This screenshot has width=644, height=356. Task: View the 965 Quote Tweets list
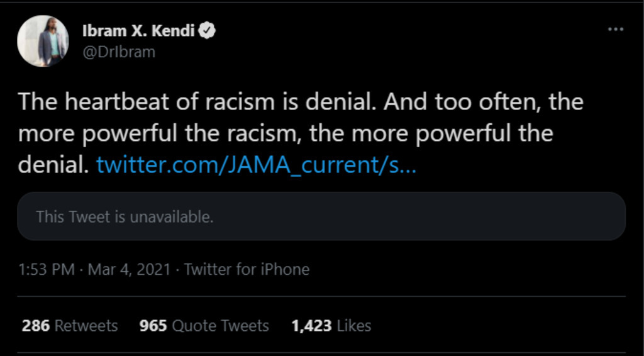pyautogui.click(x=204, y=326)
